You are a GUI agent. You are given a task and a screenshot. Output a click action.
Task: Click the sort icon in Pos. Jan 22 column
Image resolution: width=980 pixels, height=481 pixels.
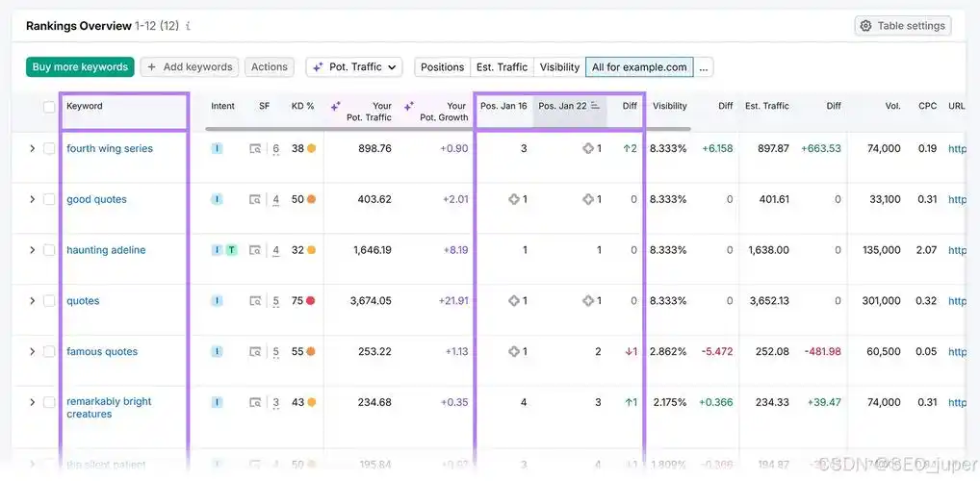595,106
